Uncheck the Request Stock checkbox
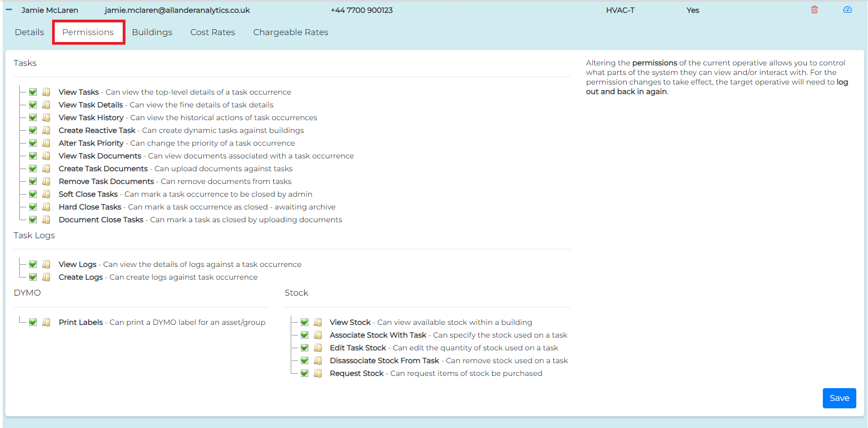Viewport: 868px width, 428px height. [305, 373]
